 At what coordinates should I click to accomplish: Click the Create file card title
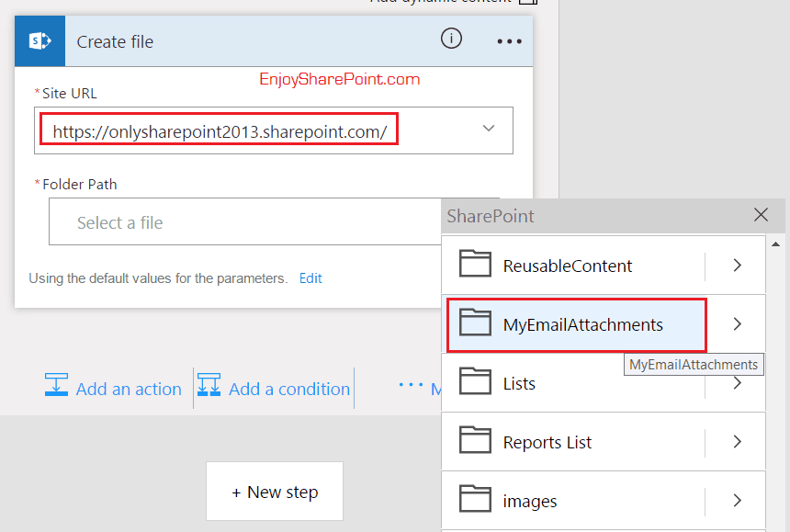[x=115, y=42]
